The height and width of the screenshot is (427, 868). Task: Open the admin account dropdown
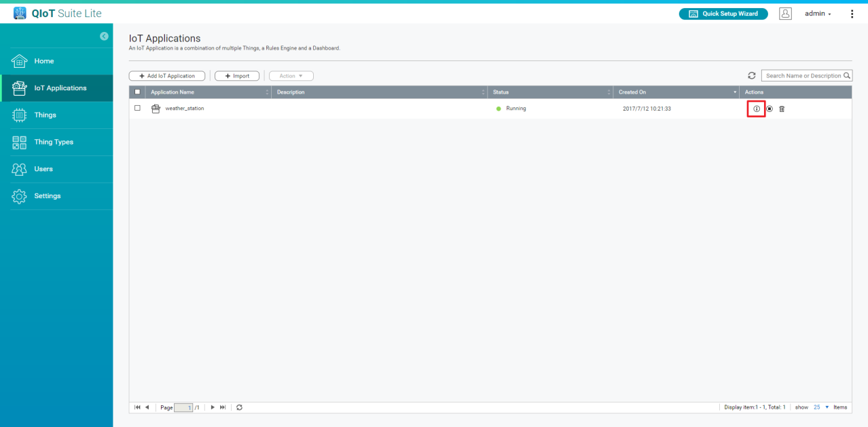[818, 14]
